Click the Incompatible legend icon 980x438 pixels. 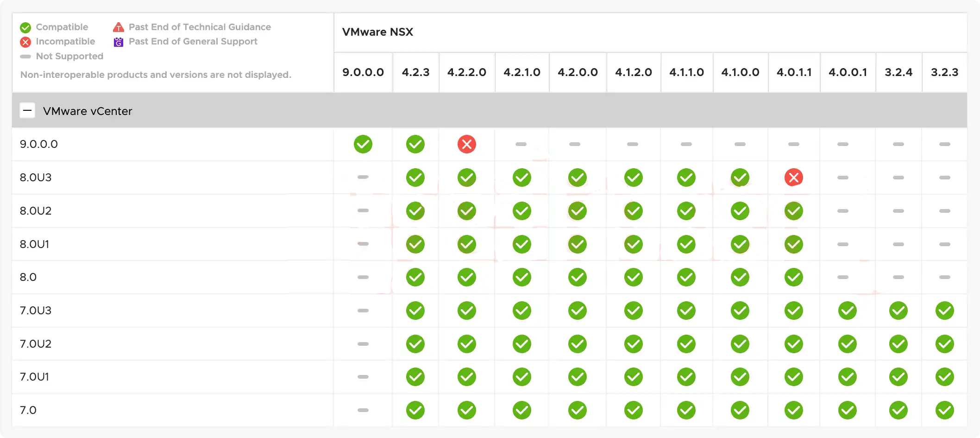point(25,42)
